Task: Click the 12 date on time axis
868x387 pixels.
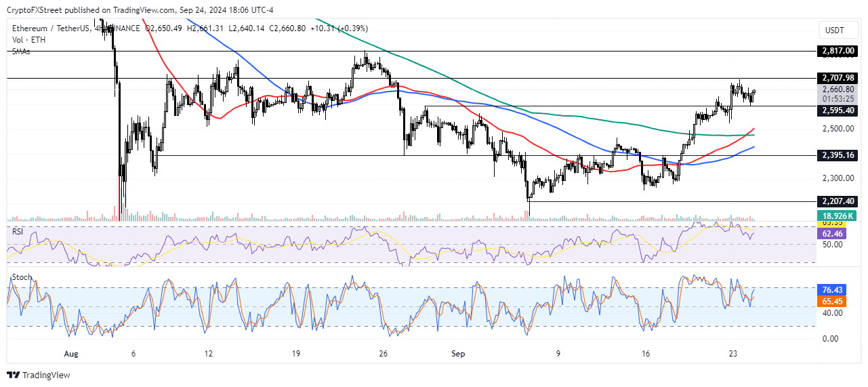Action: pos(207,354)
